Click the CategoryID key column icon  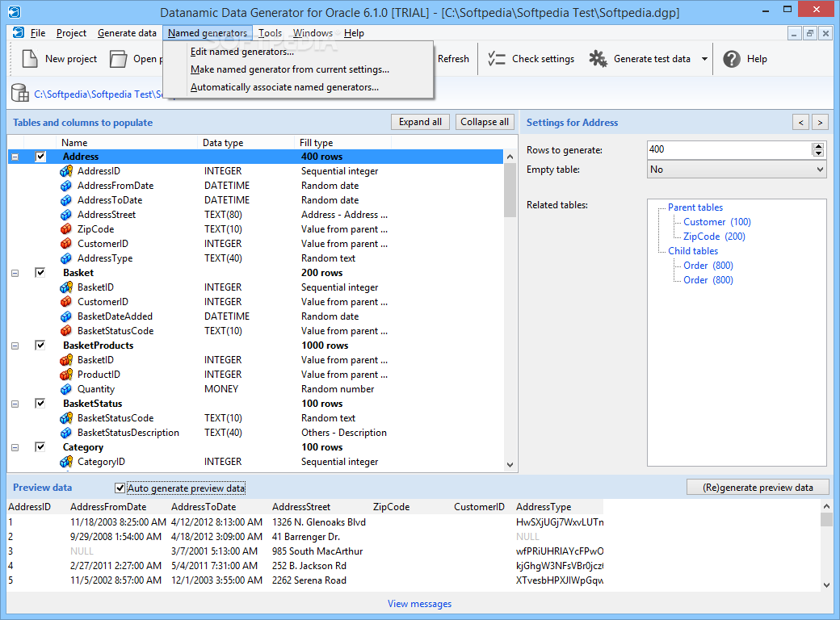pyautogui.click(x=66, y=462)
